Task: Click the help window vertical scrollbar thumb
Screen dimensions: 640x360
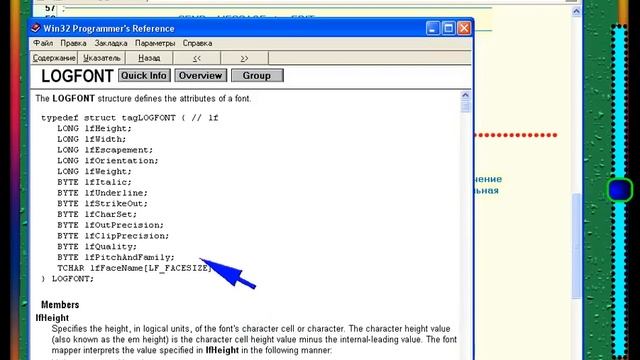Action: [x=465, y=107]
